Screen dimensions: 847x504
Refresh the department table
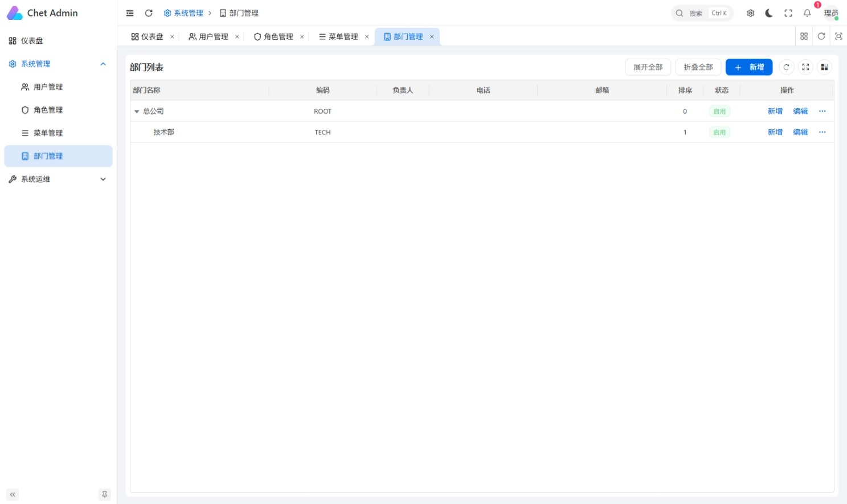(786, 67)
